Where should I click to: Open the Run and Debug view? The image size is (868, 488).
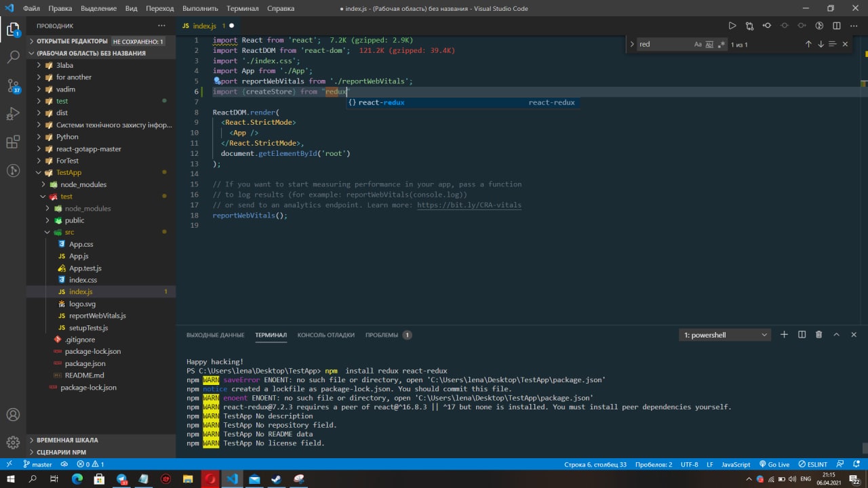pyautogui.click(x=13, y=114)
